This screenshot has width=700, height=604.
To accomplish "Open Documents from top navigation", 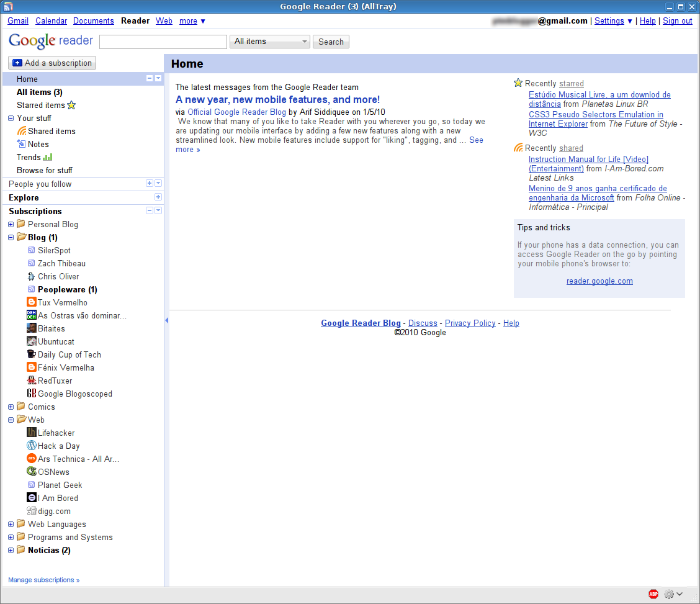I will pos(94,21).
